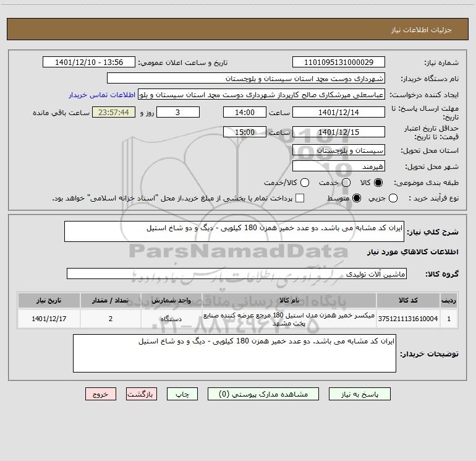The image size is (476, 461).
Task: Click the goods group field ماشین آلات تولیدی
Action: tap(237, 274)
